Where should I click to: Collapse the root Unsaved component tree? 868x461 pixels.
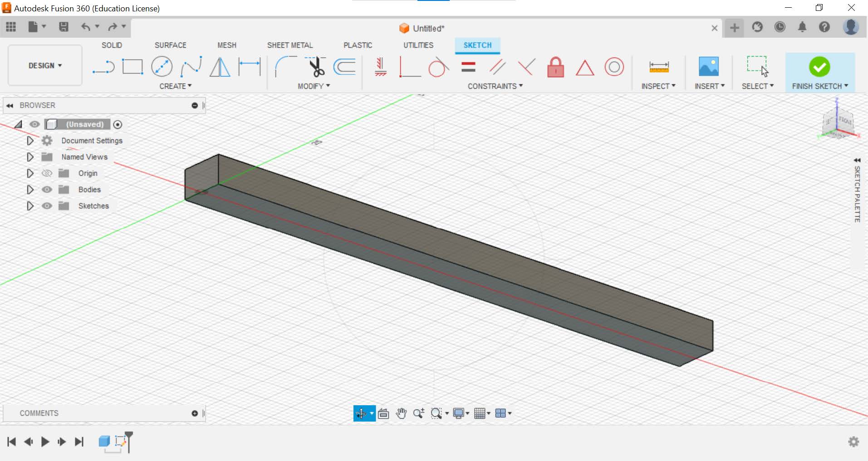pos(18,124)
